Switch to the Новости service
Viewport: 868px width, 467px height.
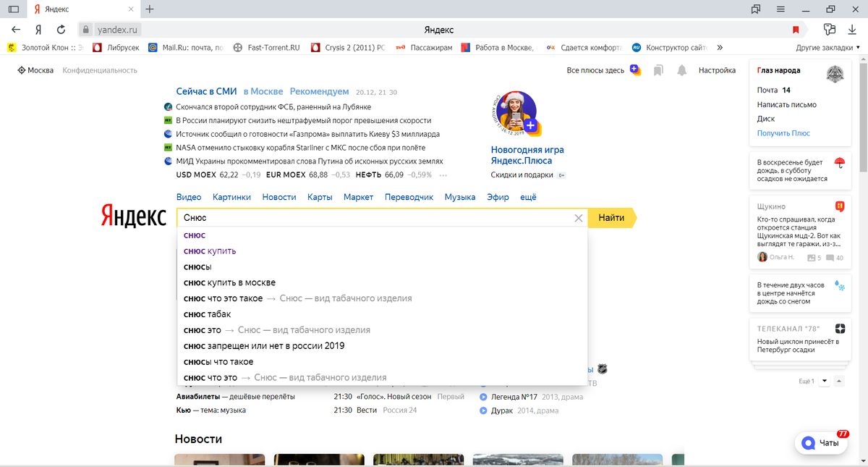pyautogui.click(x=279, y=197)
